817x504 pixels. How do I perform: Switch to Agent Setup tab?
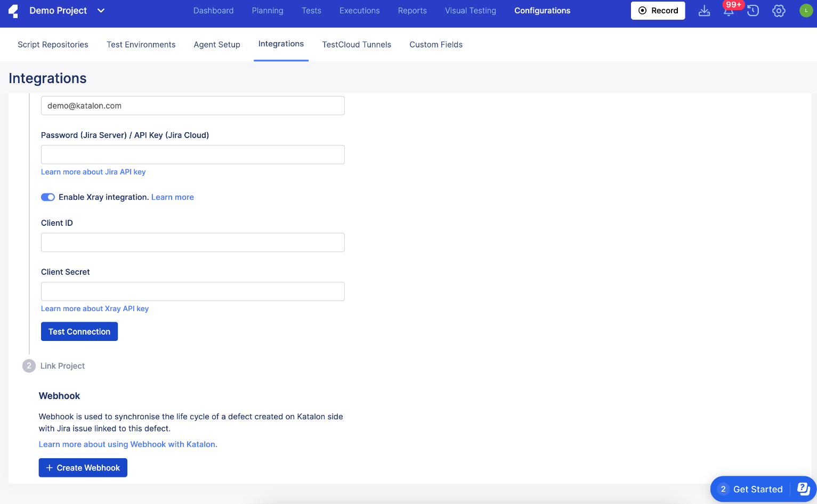tap(217, 45)
